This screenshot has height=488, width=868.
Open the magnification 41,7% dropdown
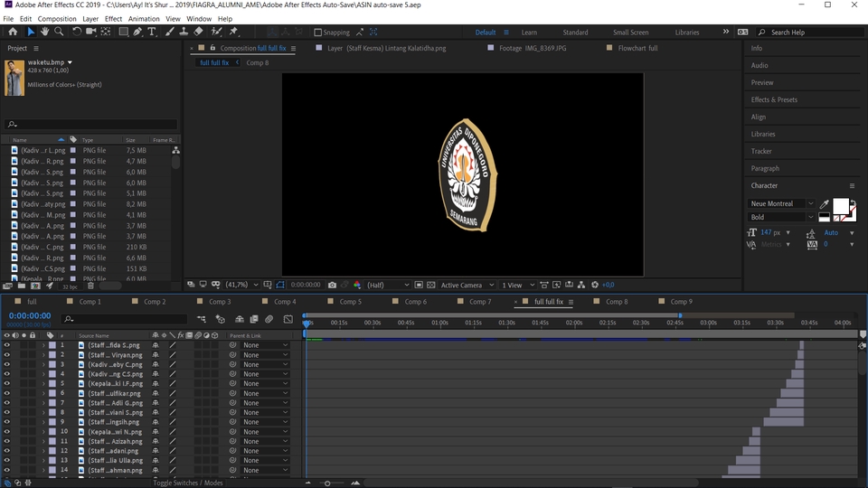(x=242, y=285)
